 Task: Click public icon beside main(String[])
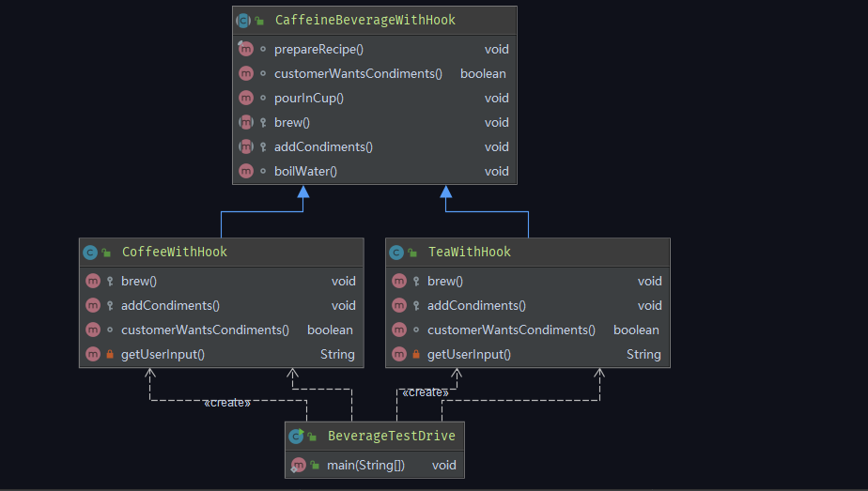pos(315,465)
